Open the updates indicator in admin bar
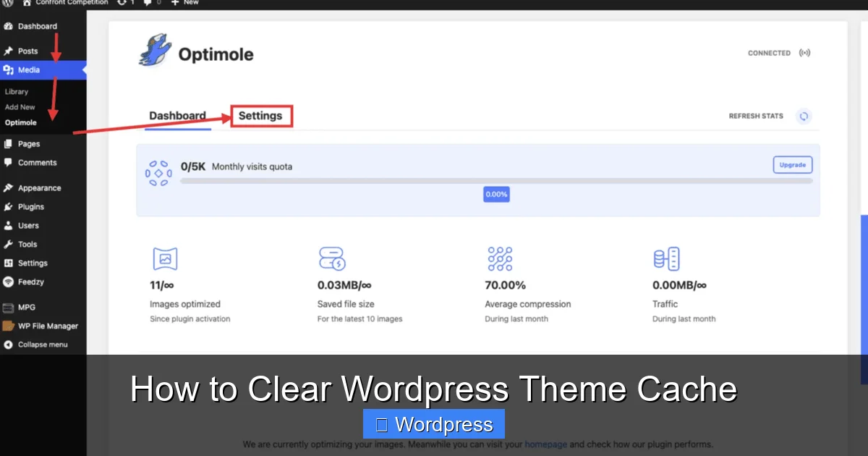868x456 pixels. 124,3
